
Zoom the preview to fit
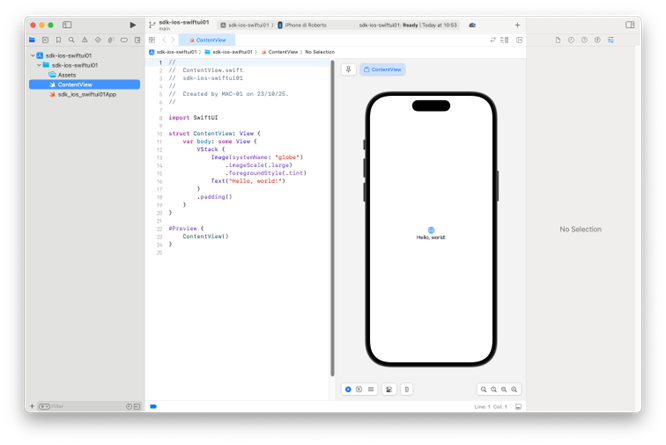504,389
